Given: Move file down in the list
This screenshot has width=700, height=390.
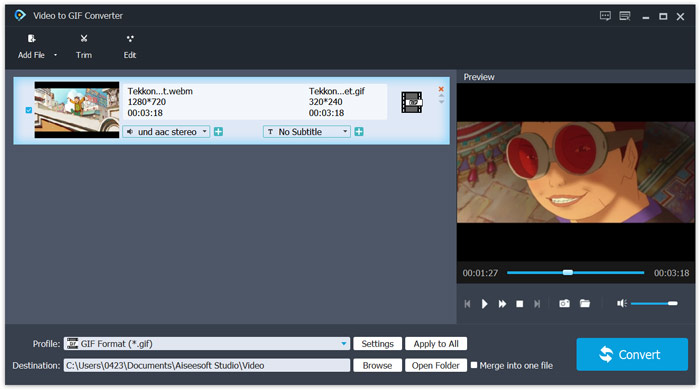Looking at the screenshot, I should coord(441,102).
